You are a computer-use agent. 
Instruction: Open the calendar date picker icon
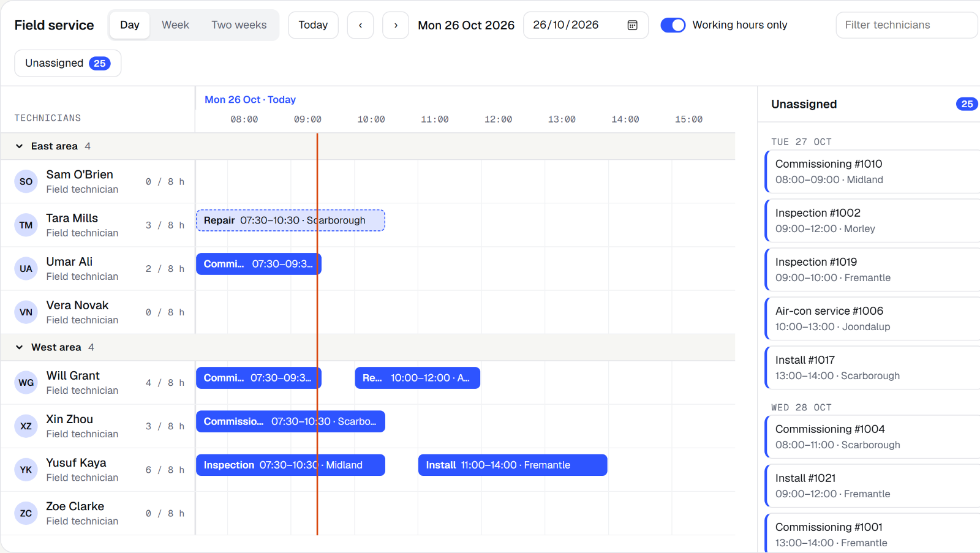pyautogui.click(x=633, y=25)
